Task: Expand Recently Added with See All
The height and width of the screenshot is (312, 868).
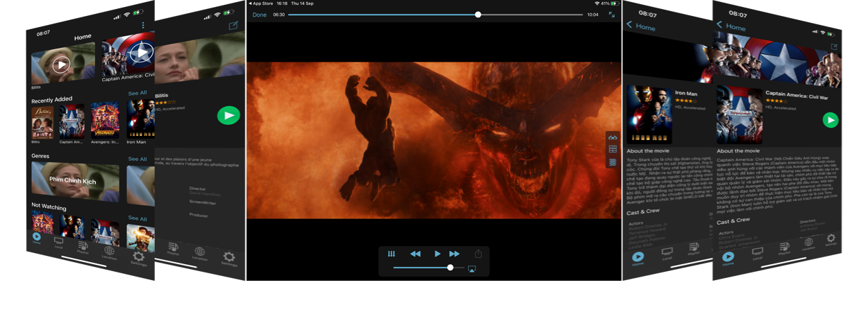Action: tap(137, 93)
